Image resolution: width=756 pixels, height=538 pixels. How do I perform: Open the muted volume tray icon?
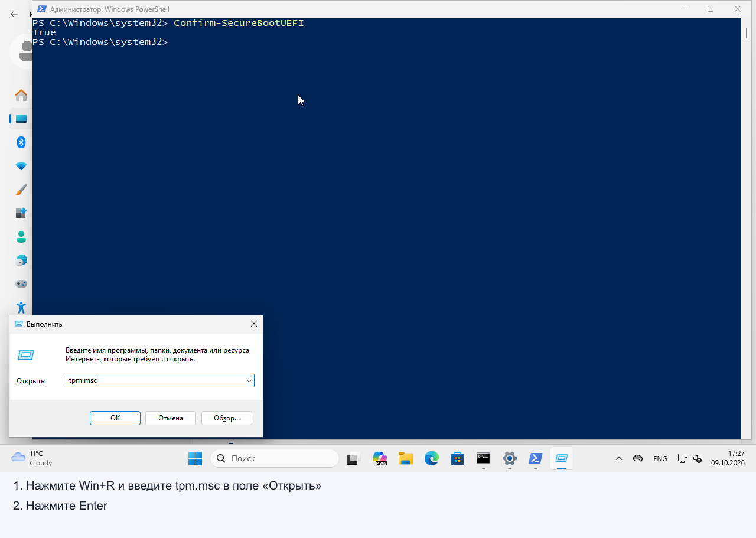tap(697, 458)
